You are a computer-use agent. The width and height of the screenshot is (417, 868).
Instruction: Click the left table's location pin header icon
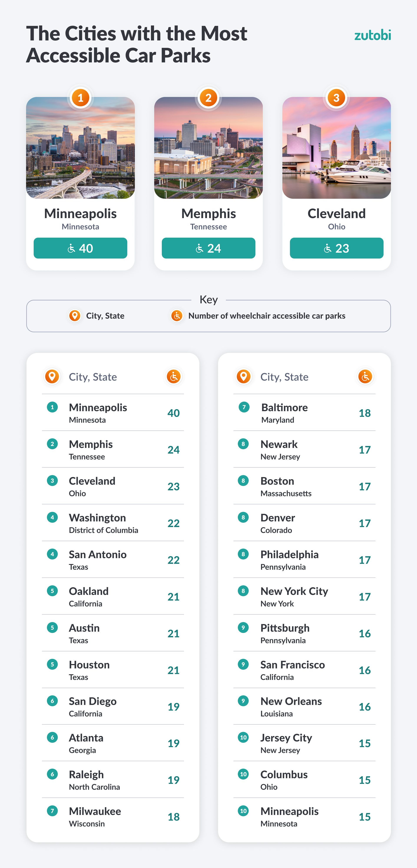(x=52, y=376)
